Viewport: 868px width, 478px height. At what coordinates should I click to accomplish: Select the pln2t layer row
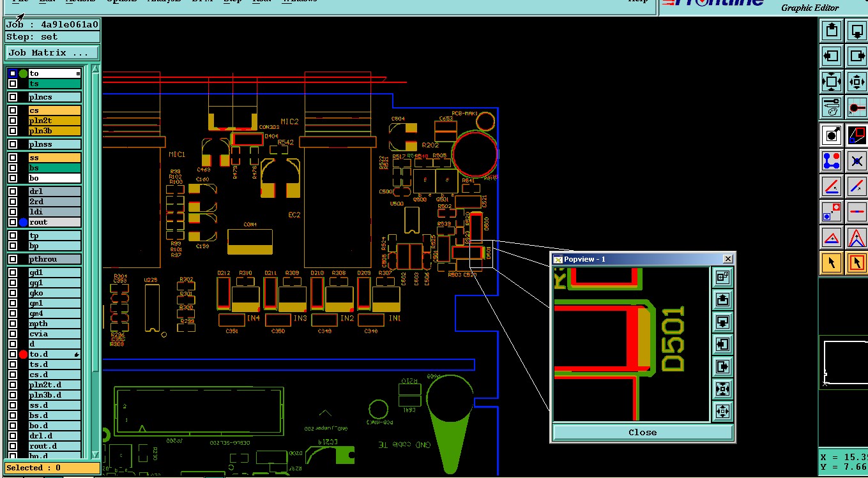tap(54, 121)
